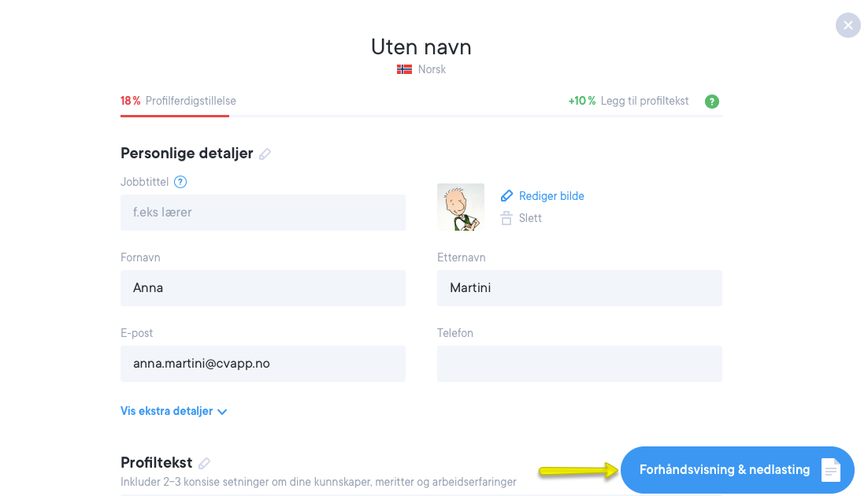868x496 pixels.
Task: Click pencil icon beside Personlige detaljer heading
Action: point(265,154)
